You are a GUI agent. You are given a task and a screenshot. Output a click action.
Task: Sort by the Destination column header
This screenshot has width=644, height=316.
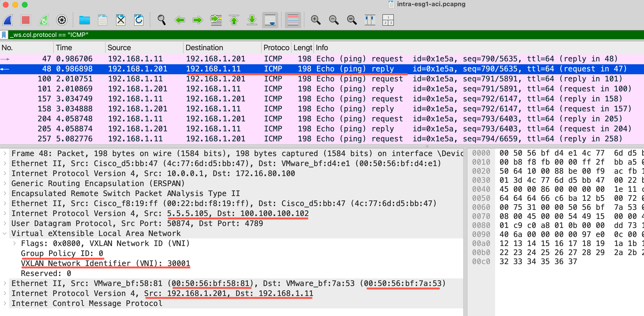tap(222, 48)
